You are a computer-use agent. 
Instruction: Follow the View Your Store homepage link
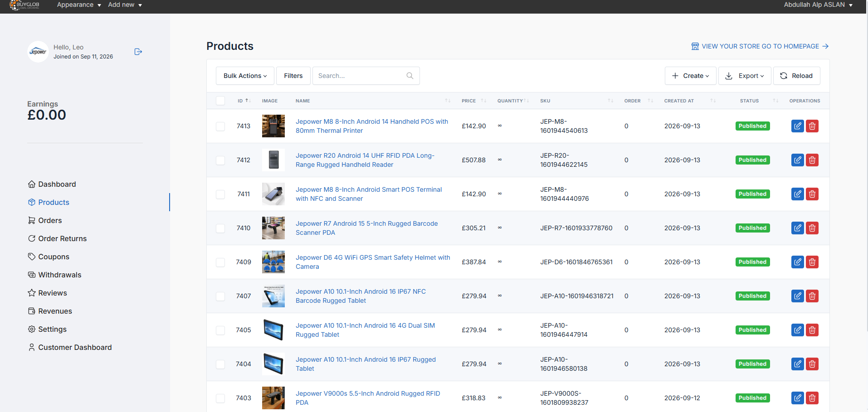pyautogui.click(x=760, y=46)
